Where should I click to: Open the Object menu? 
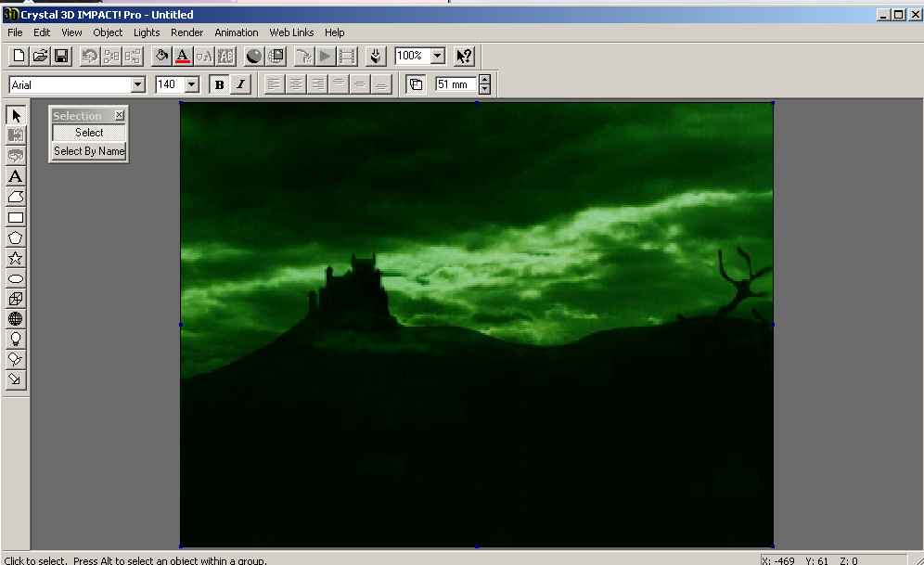pyautogui.click(x=108, y=32)
